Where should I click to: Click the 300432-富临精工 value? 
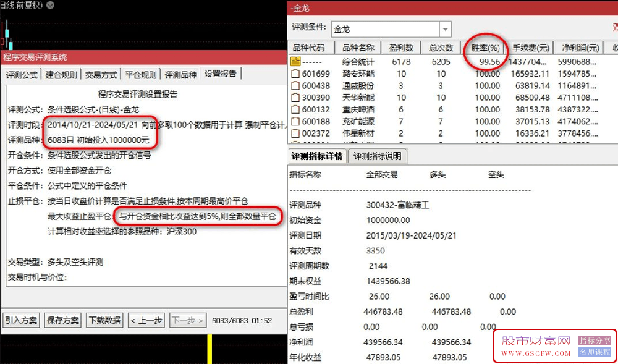(397, 205)
